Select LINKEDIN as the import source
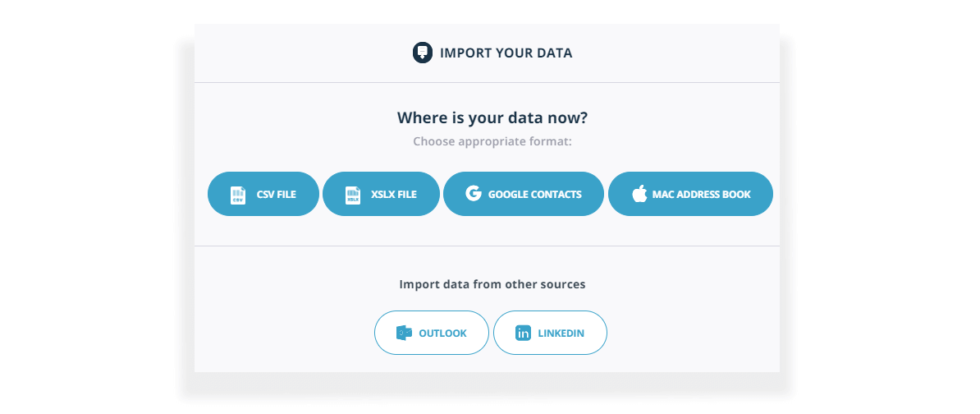 (550, 333)
